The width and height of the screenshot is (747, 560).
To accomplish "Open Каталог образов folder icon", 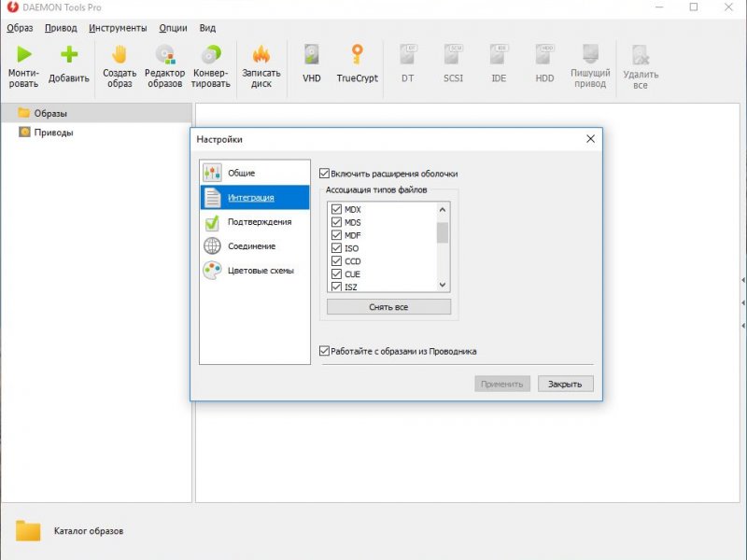I will (28, 530).
